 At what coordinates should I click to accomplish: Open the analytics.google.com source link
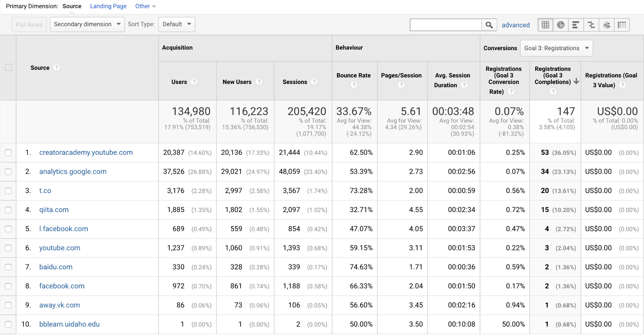point(73,172)
